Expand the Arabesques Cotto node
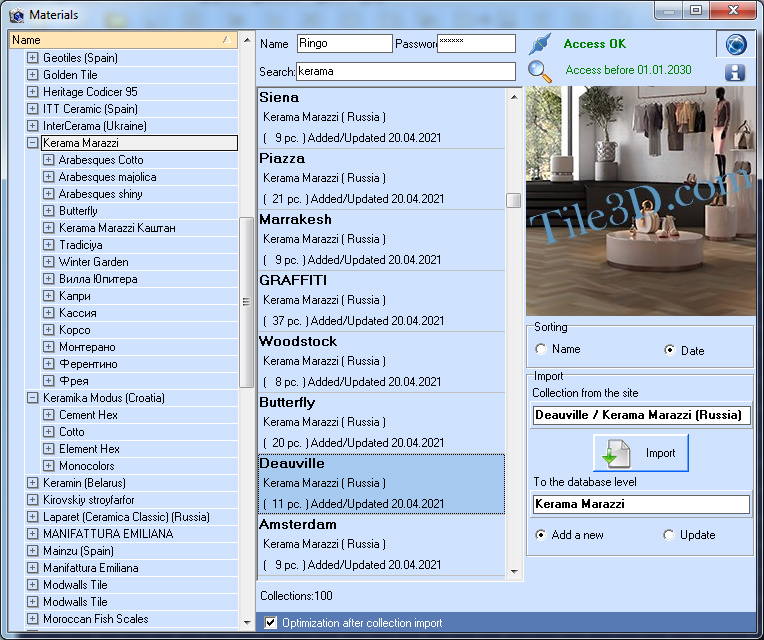Screen dimensions: 764x640 [48, 160]
